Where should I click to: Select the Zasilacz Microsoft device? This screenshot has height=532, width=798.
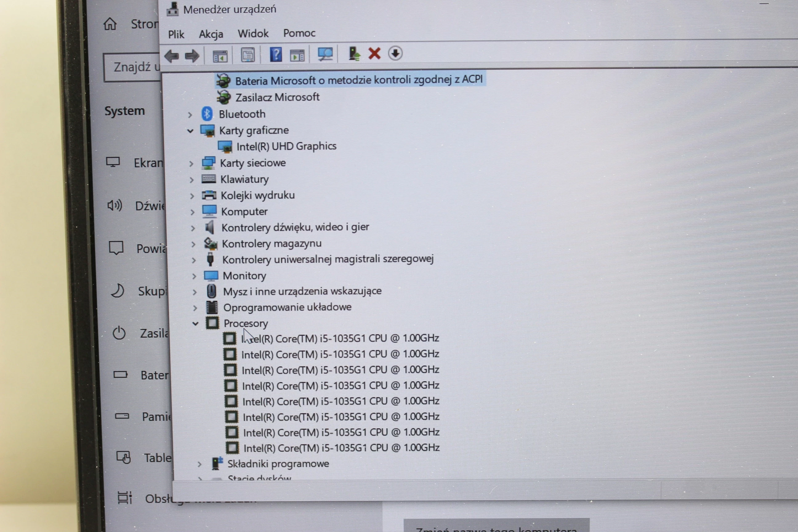click(277, 97)
